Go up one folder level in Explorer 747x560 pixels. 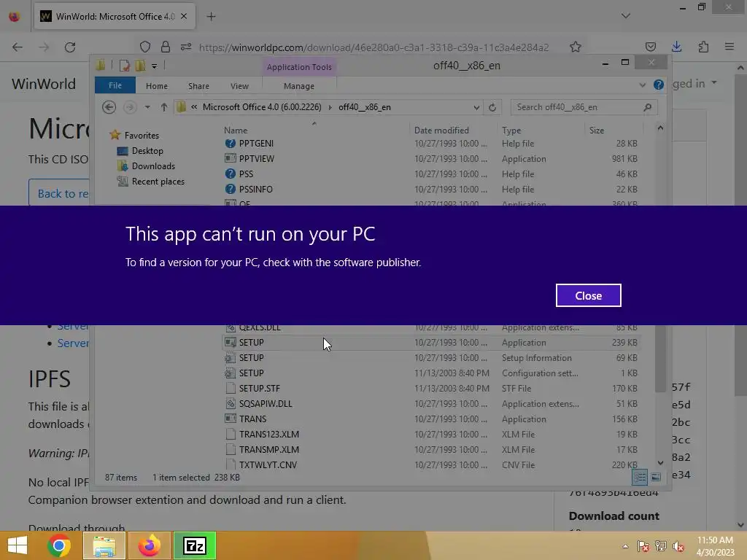(164, 107)
